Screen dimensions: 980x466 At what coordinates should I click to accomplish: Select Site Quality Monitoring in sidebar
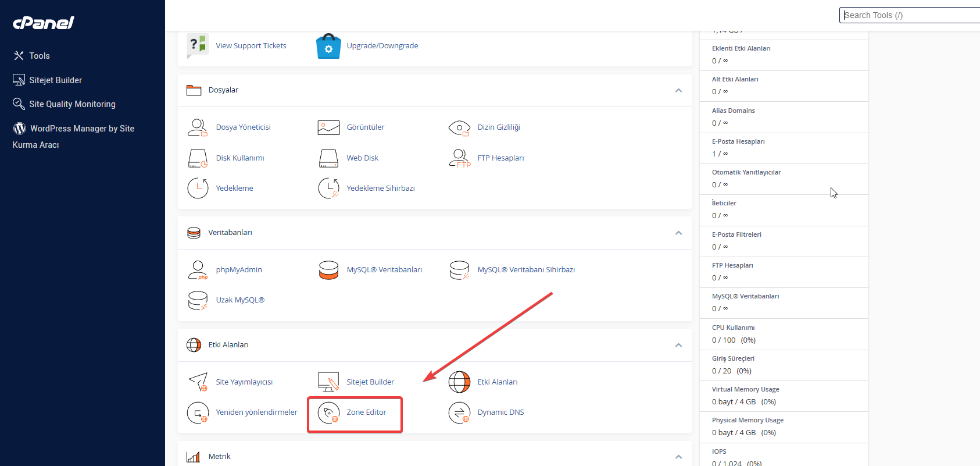73,104
